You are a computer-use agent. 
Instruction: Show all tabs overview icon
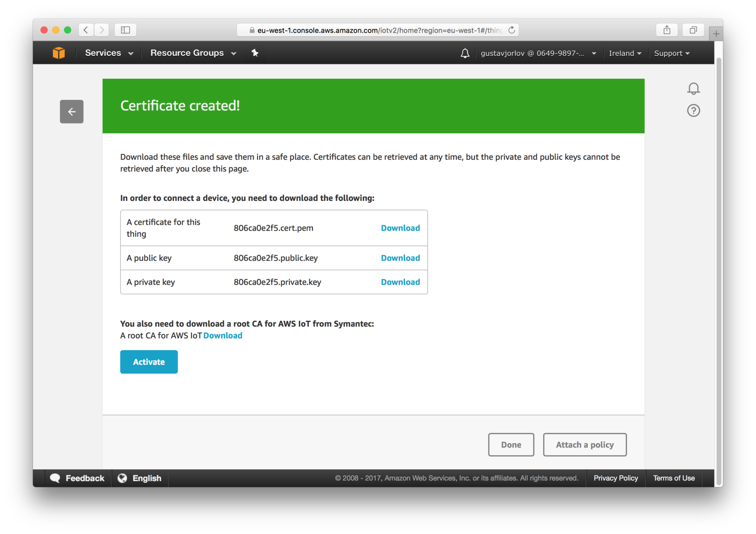pos(693,30)
